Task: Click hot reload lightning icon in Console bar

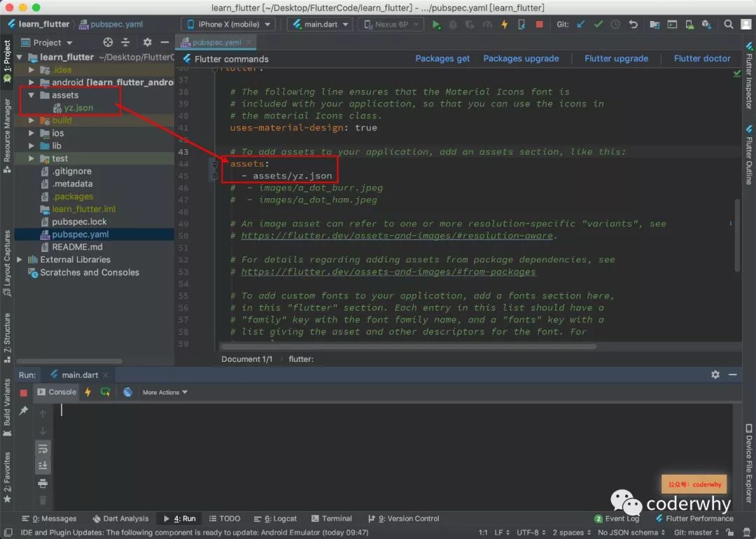Action: (87, 392)
